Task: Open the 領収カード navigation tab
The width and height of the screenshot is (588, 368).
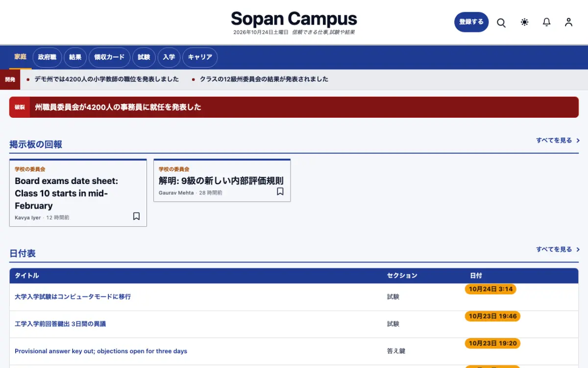Action: click(110, 57)
